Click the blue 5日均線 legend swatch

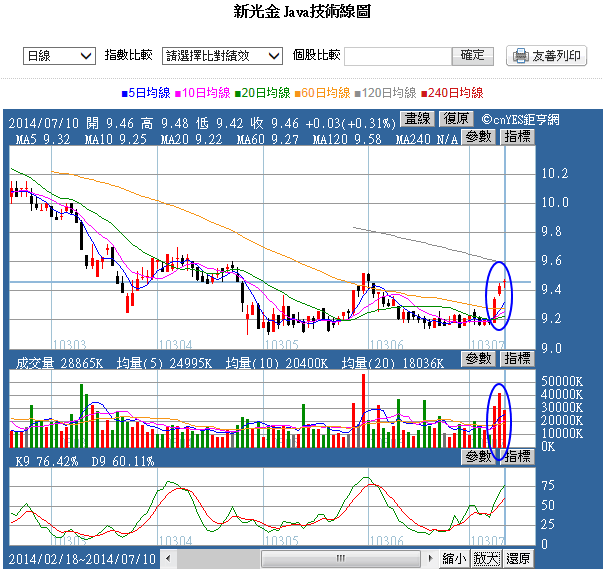pyautogui.click(x=124, y=93)
